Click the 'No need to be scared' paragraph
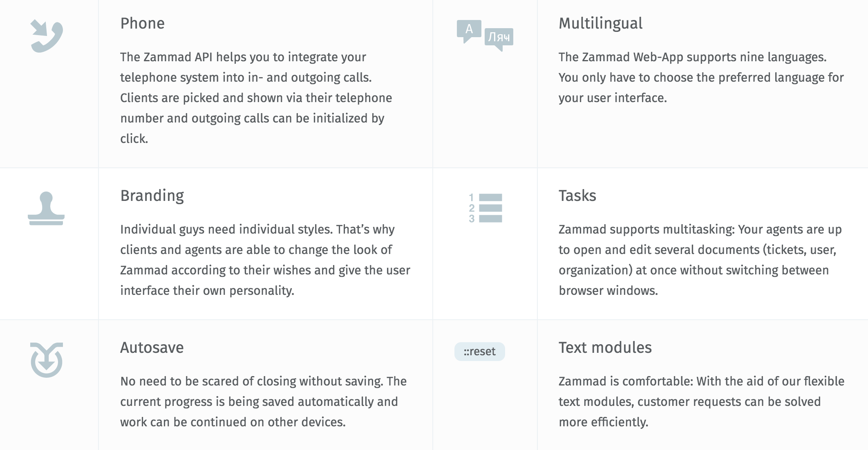The image size is (868, 450). [263, 401]
